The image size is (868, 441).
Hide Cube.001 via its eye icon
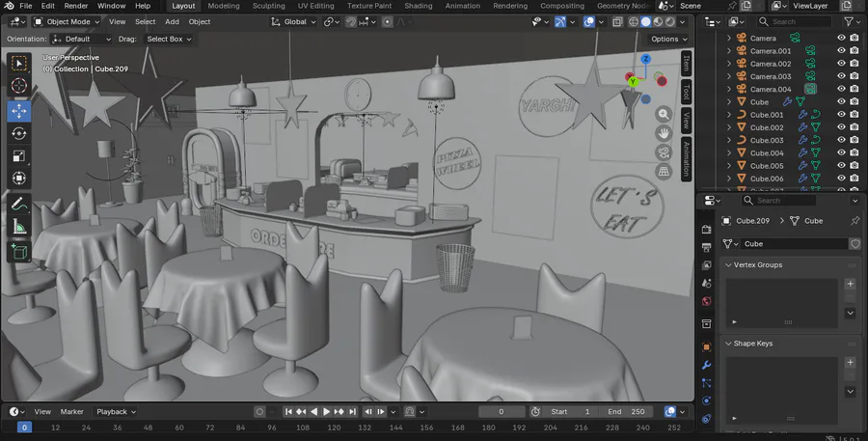point(841,114)
